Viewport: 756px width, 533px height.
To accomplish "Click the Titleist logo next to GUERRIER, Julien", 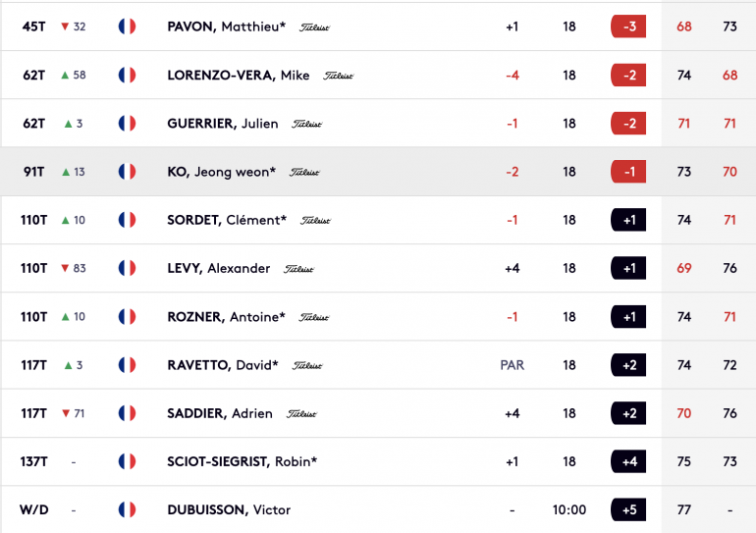I will pyautogui.click(x=306, y=124).
